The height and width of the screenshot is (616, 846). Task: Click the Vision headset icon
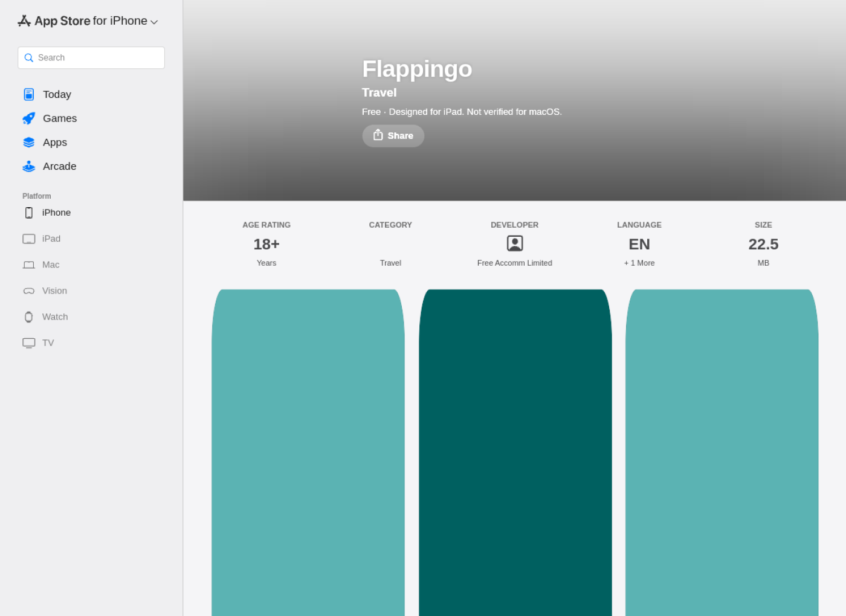click(x=28, y=291)
